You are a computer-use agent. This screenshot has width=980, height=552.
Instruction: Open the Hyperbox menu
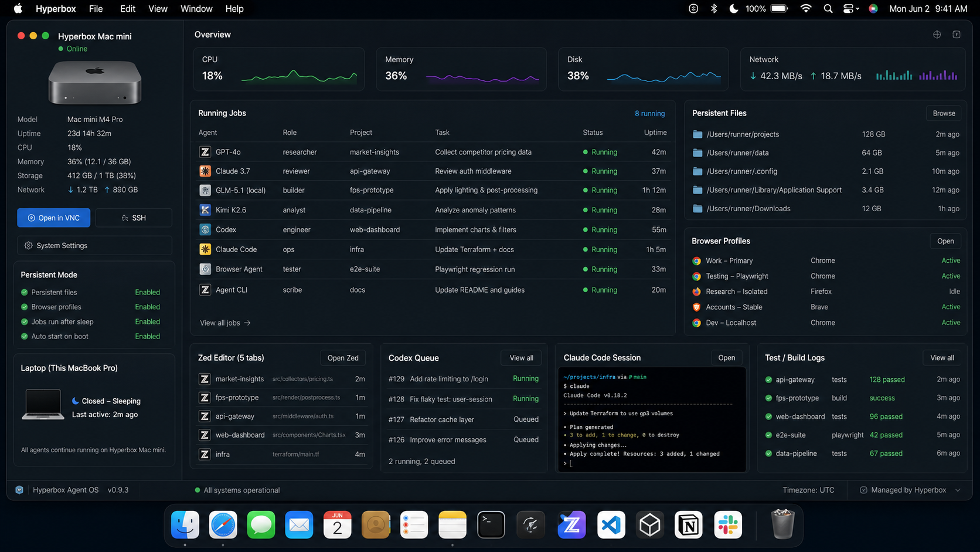(x=56, y=9)
